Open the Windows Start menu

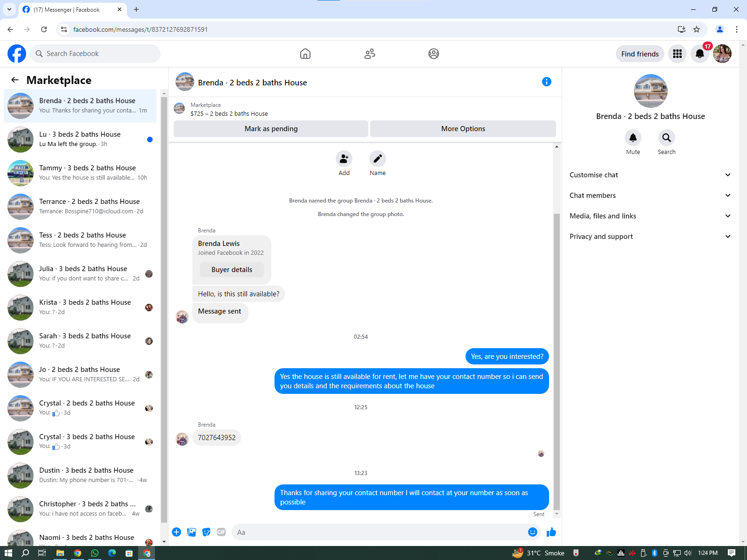point(8,553)
